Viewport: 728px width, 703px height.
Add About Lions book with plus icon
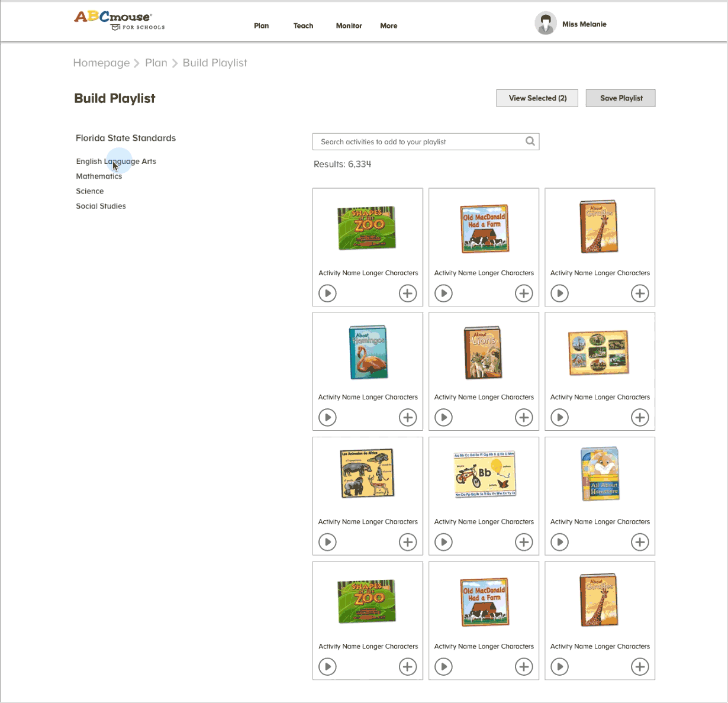coord(524,418)
